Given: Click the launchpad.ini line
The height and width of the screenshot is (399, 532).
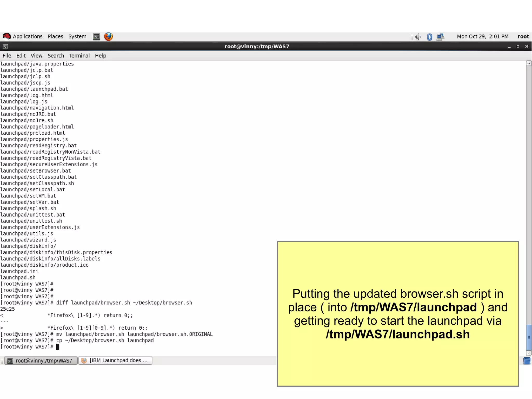Looking at the screenshot, I should pyautogui.click(x=19, y=271).
